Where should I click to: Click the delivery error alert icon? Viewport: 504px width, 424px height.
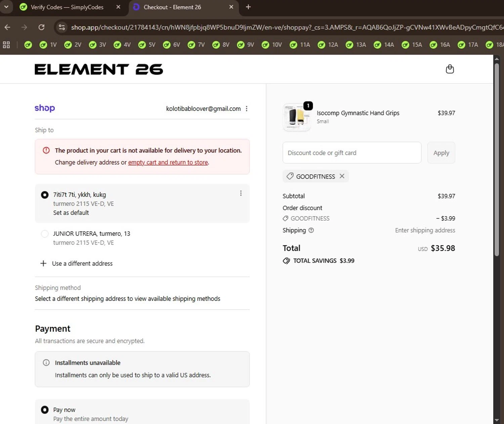(x=46, y=150)
